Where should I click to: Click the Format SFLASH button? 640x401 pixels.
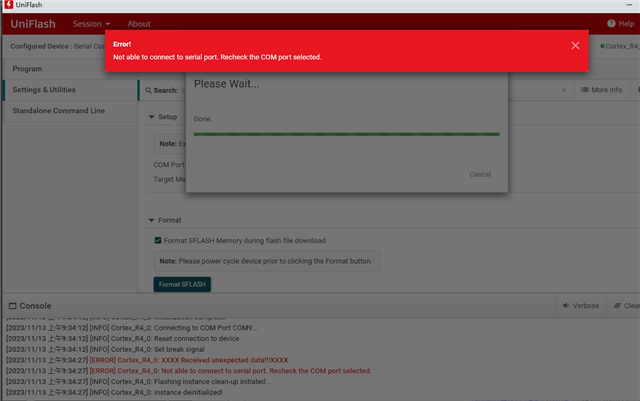[x=182, y=284]
